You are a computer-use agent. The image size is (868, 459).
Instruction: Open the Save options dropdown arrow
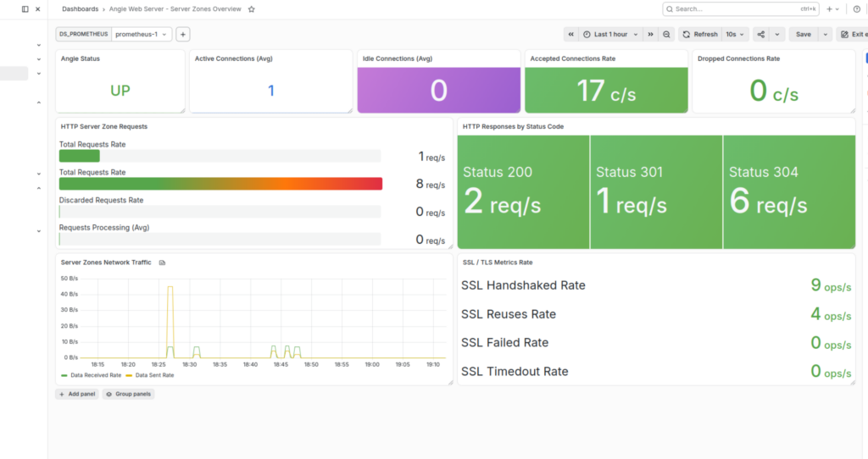[825, 34]
